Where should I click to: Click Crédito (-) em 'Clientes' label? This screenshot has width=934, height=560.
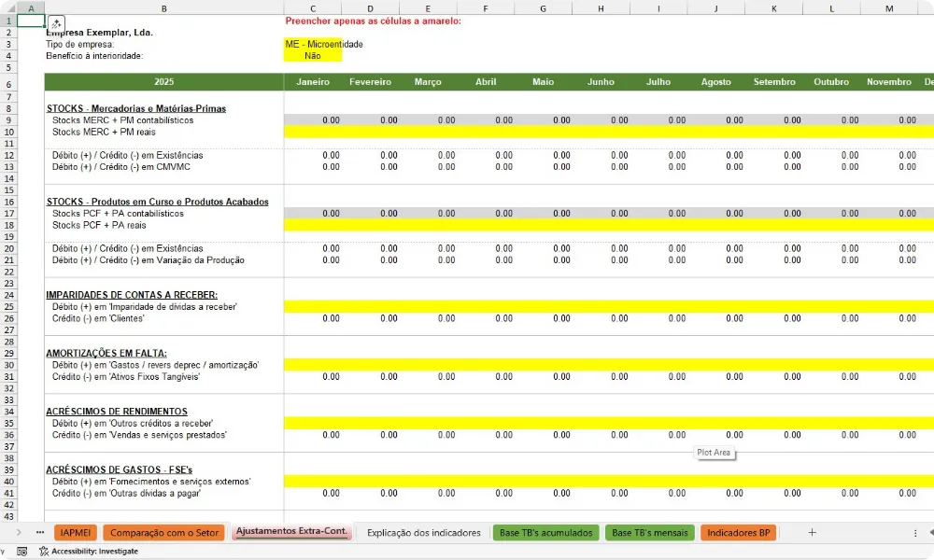[98, 318]
